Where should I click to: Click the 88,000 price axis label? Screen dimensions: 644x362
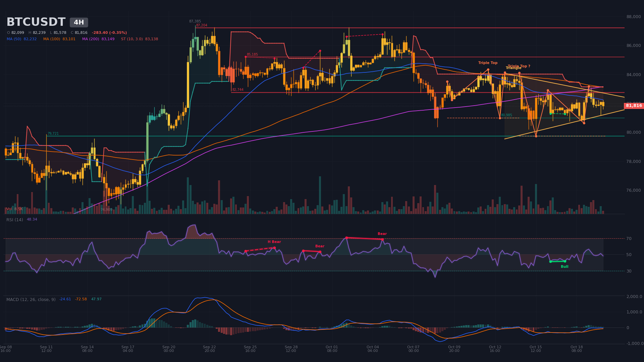point(634,16)
